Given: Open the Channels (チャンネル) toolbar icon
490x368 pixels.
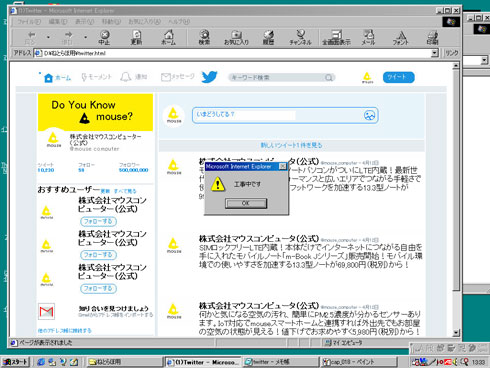Looking at the screenshot, I should [300, 37].
